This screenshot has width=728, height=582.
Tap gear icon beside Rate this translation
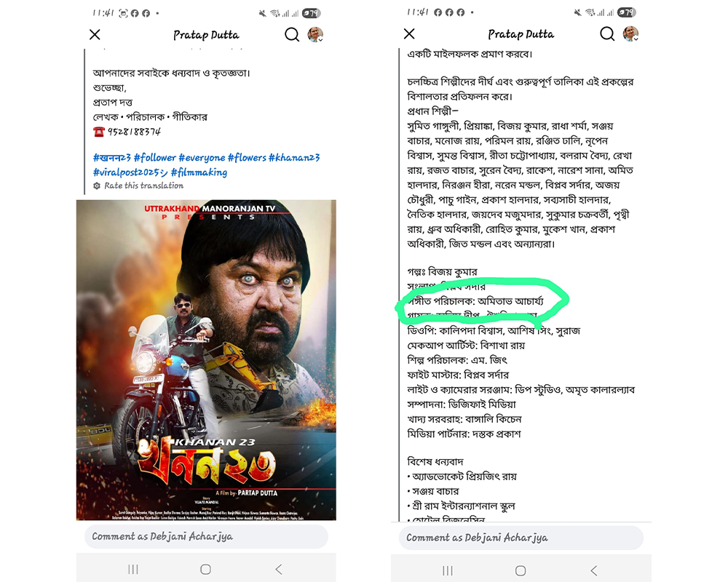(97, 186)
